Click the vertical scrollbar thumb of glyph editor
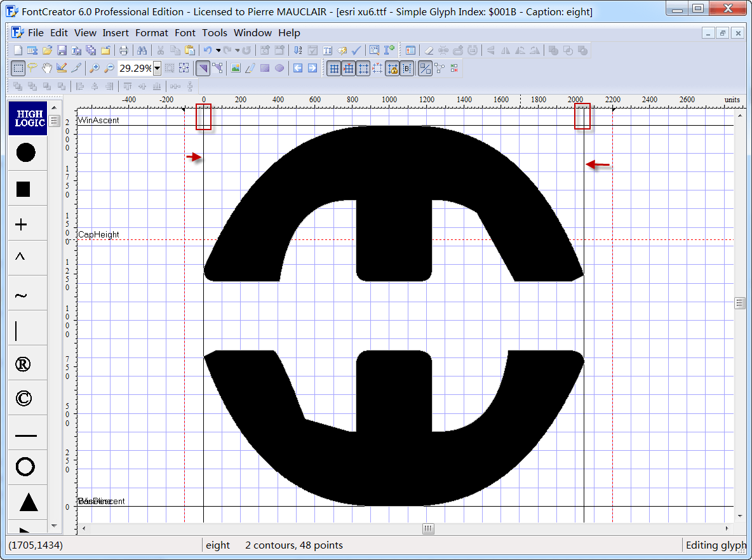Viewport: 752px width, 560px height. (x=739, y=302)
